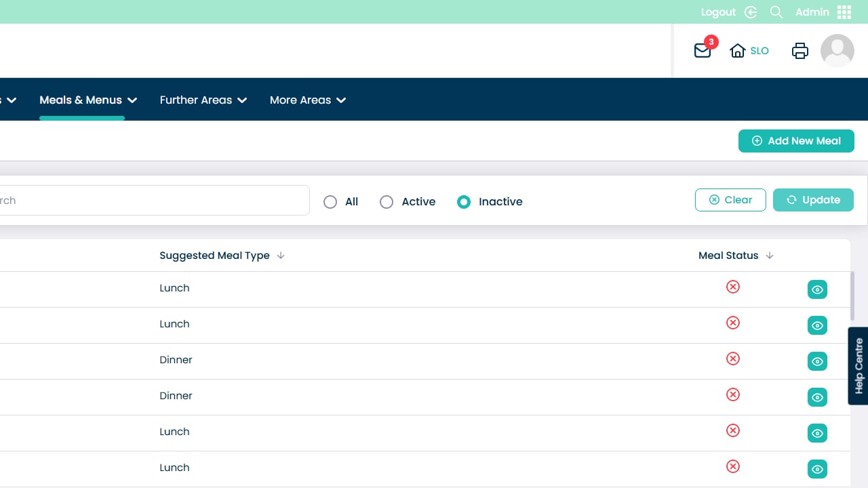Select the All radio button
This screenshot has width=868, height=488.
(x=330, y=202)
